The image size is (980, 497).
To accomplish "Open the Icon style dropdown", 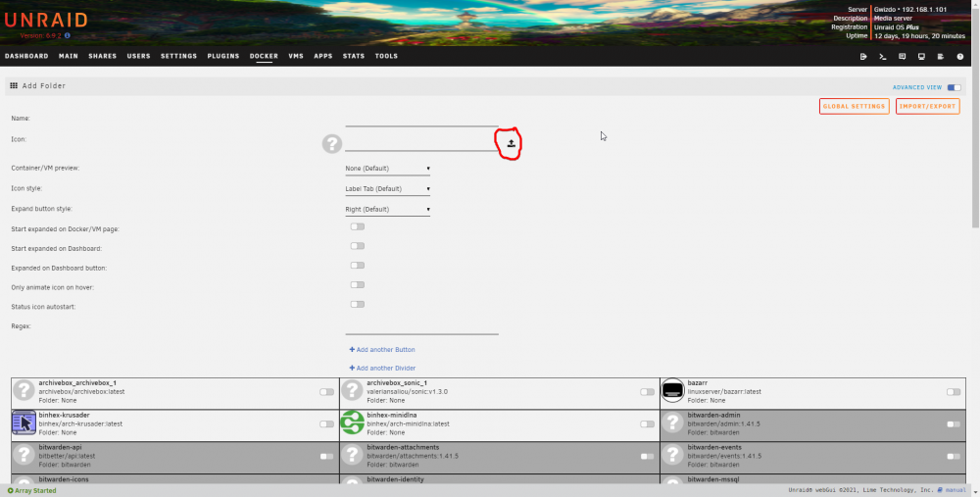I will coord(387,189).
